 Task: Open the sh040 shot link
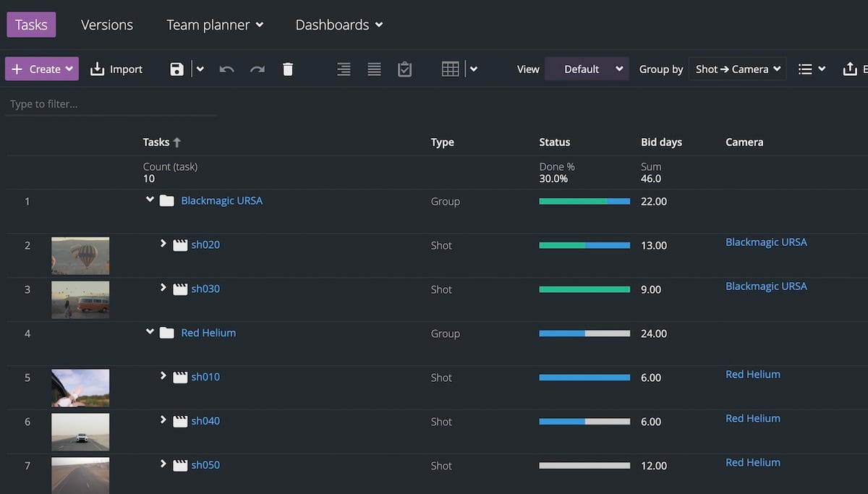205,421
